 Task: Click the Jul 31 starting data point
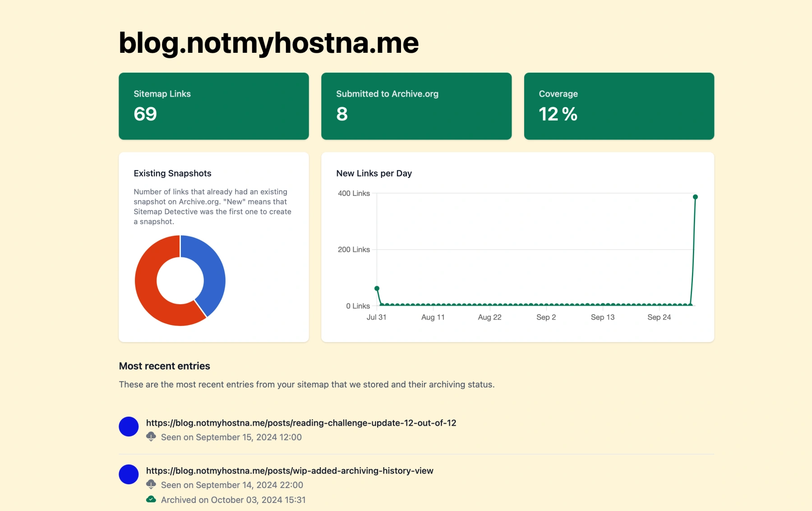[377, 288]
